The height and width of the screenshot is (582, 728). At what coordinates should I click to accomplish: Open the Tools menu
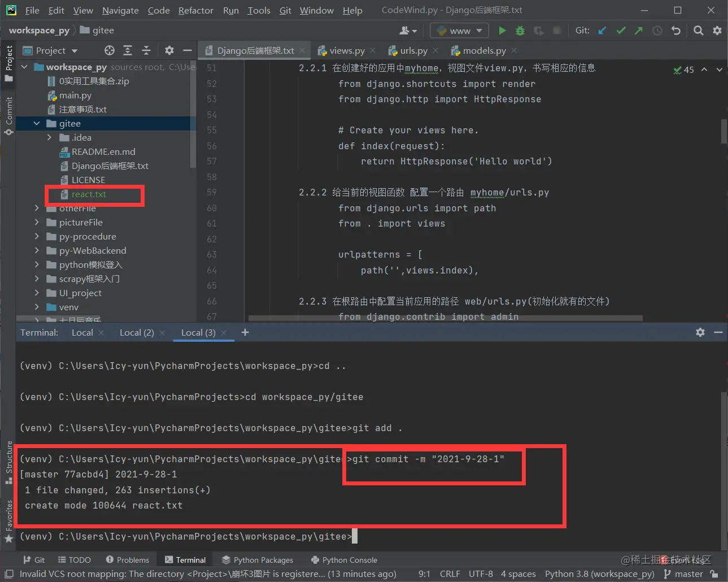pos(259,10)
